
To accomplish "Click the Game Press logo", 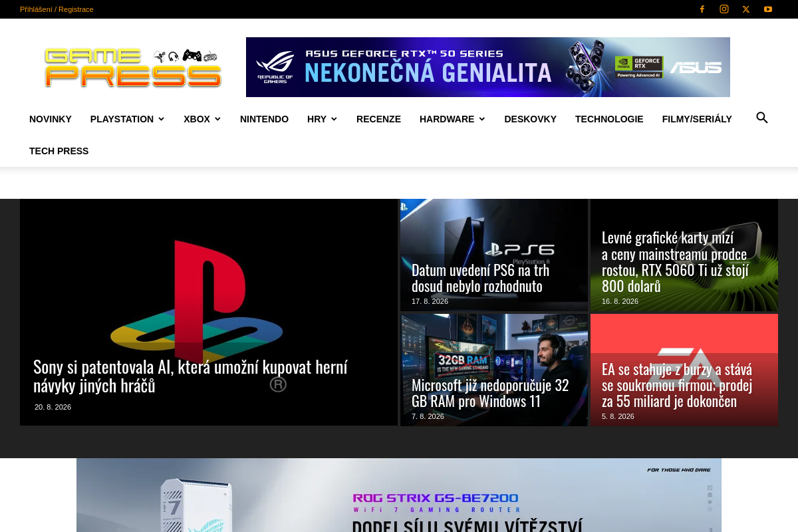I will (133, 67).
